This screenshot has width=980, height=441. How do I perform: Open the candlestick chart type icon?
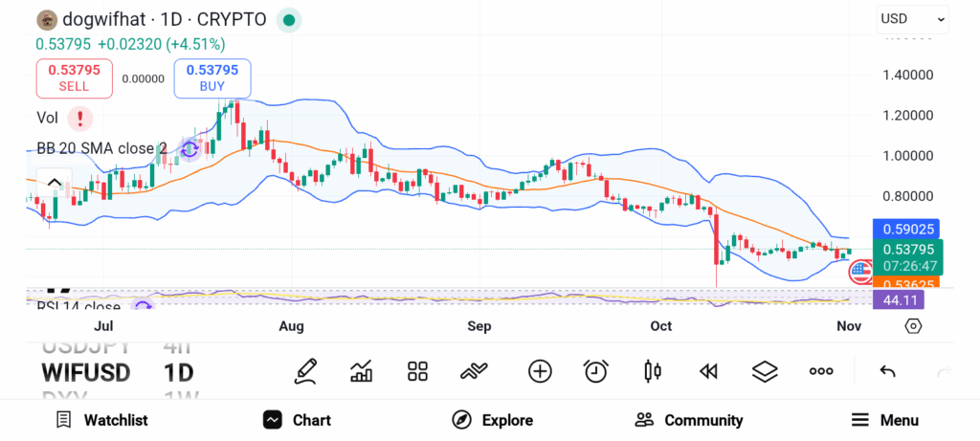click(x=653, y=371)
